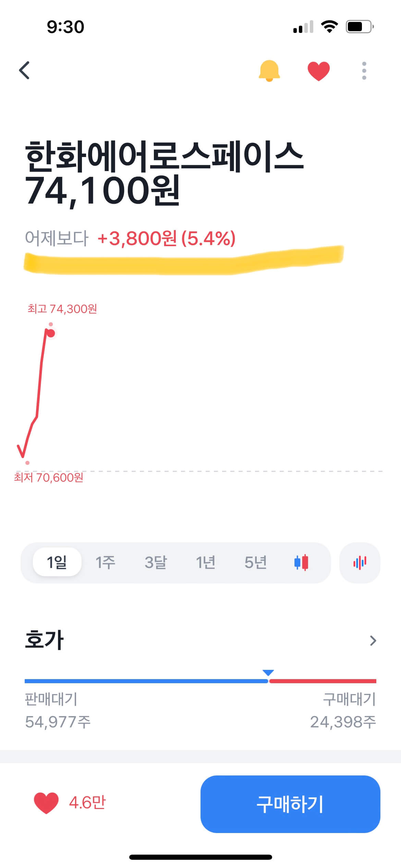Select the 1년 chart range
The image size is (401, 868).
205,563
